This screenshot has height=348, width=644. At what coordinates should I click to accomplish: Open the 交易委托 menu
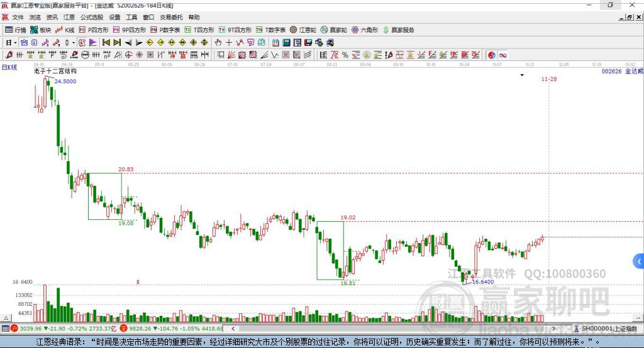point(171,17)
